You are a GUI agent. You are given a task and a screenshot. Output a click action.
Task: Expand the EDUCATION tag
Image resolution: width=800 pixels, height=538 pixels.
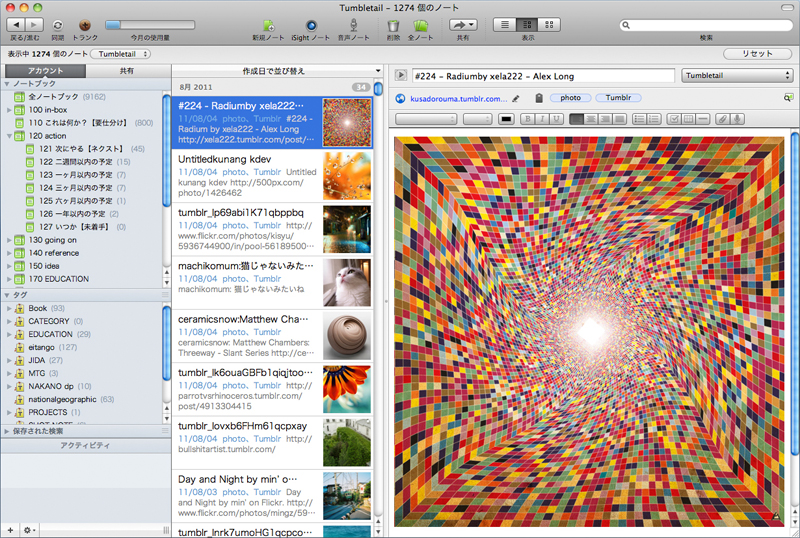point(8,334)
